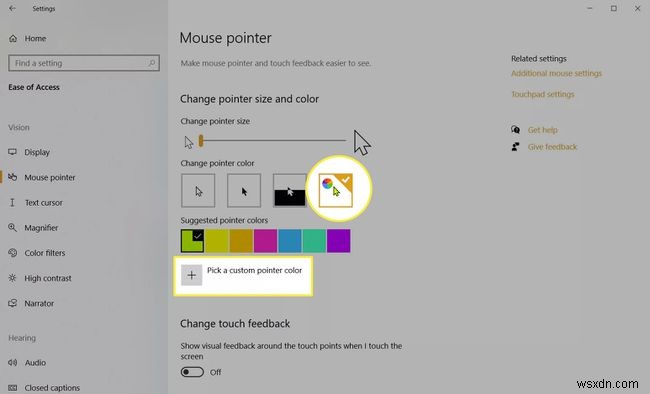Screen dimensions: 650x394
Task: Minimize the Settings window
Action: point(589,8)
